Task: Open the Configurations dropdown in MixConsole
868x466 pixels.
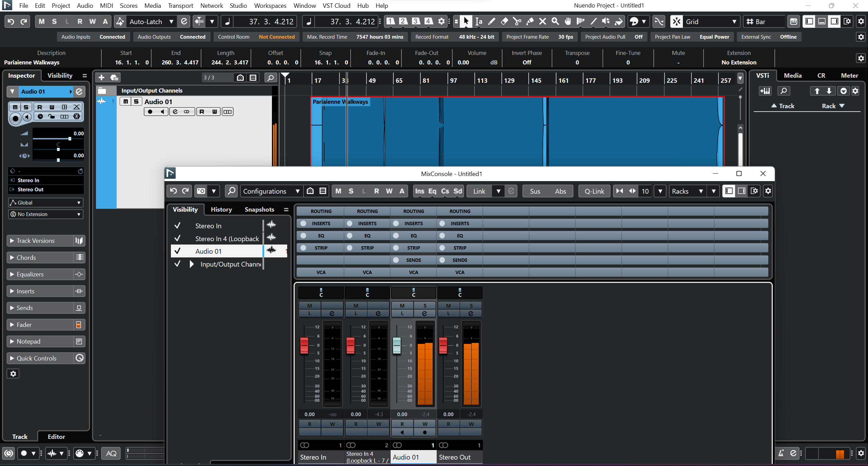Action: [x=271, y=191]
